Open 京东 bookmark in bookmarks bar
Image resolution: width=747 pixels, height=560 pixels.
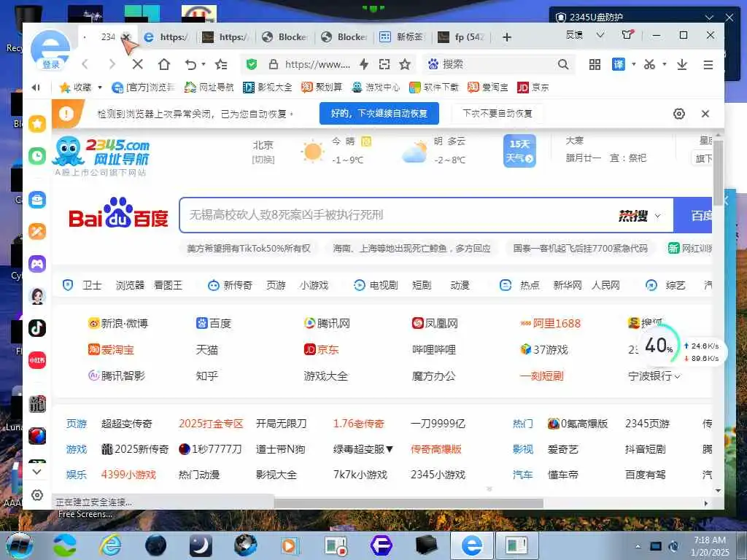coord(533,87)
